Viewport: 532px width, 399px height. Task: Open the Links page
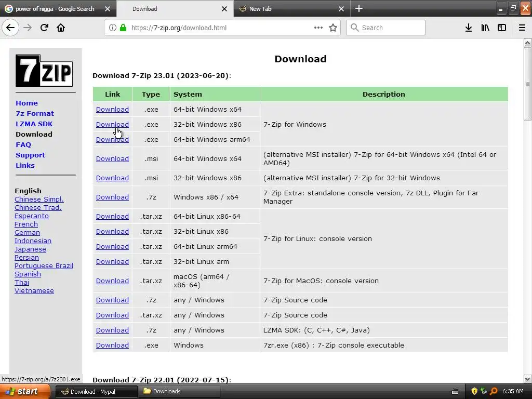point(25,165)
